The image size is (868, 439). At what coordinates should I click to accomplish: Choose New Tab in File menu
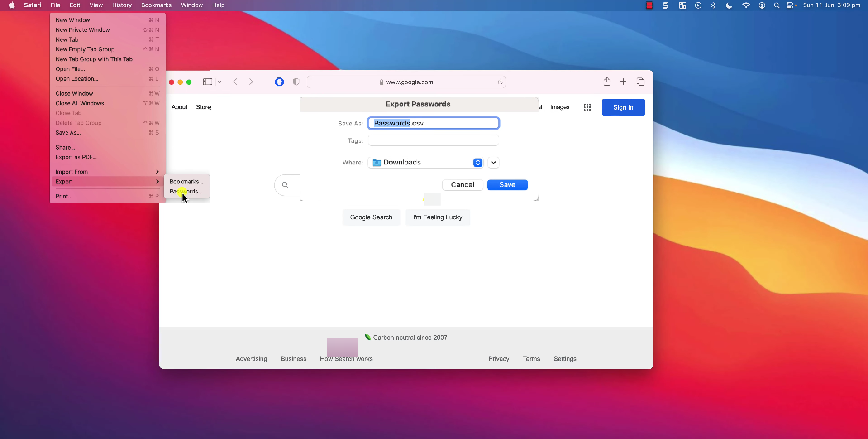pyautogui.click(x=107, y=40)
